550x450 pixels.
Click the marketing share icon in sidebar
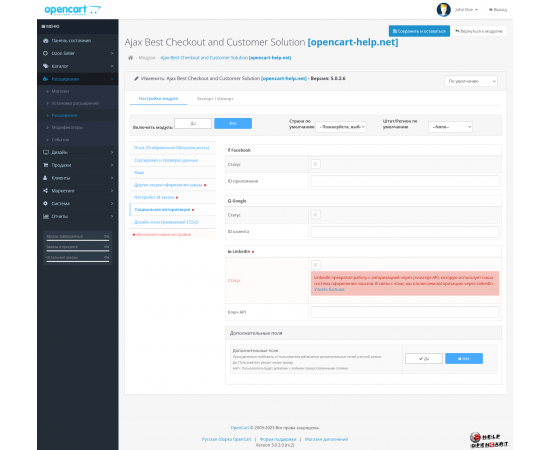point(45,190)
